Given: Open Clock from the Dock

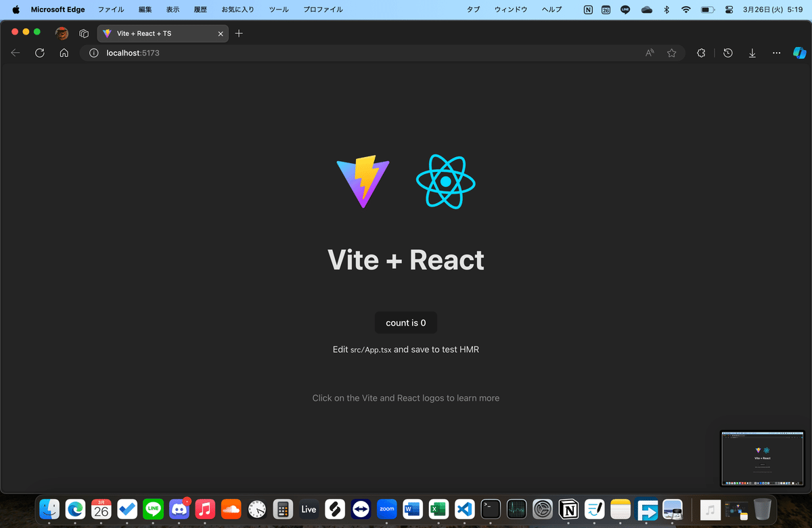Looking at the screenshot, I should [257, 509].
